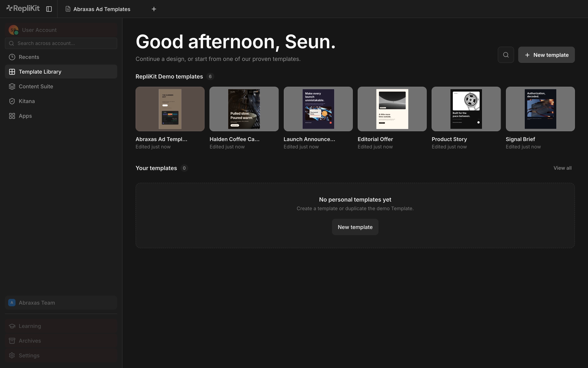Open the Signal Brief thumbnail
Image resolution: width=588 pixels, height=368 pixels.
540,109
